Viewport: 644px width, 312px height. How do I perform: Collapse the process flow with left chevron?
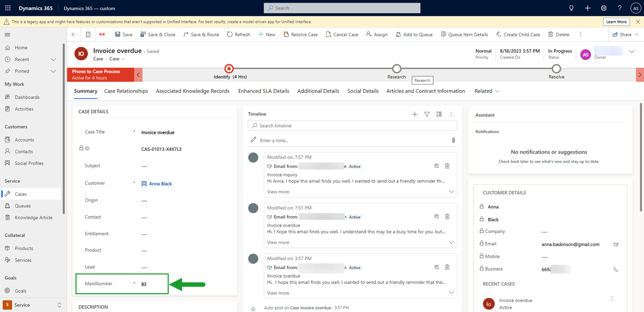click(x=138, y=75)
